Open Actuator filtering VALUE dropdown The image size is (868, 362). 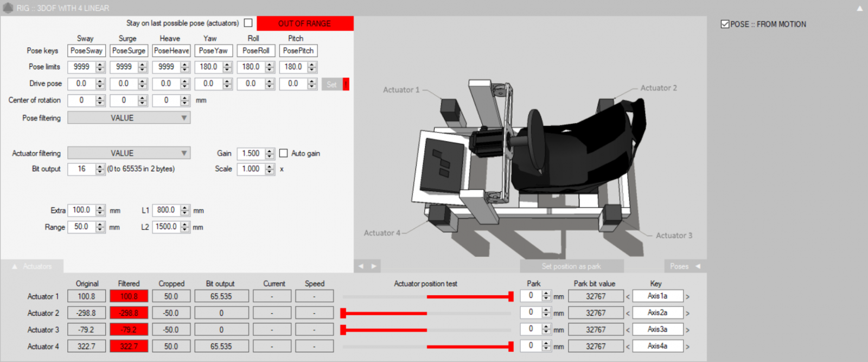[129, 153]
